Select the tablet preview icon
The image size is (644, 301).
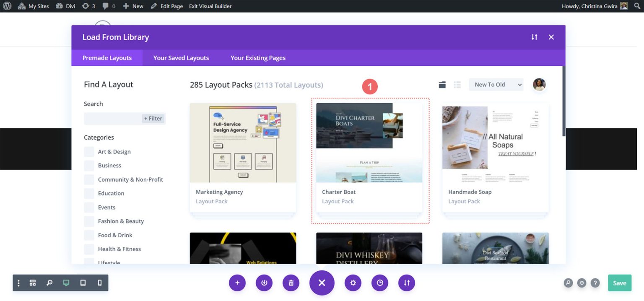click(83, 283)
